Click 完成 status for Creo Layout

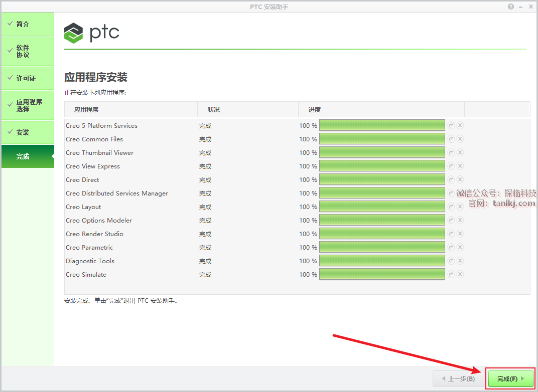pyautogui.click(x=205, y=207)
